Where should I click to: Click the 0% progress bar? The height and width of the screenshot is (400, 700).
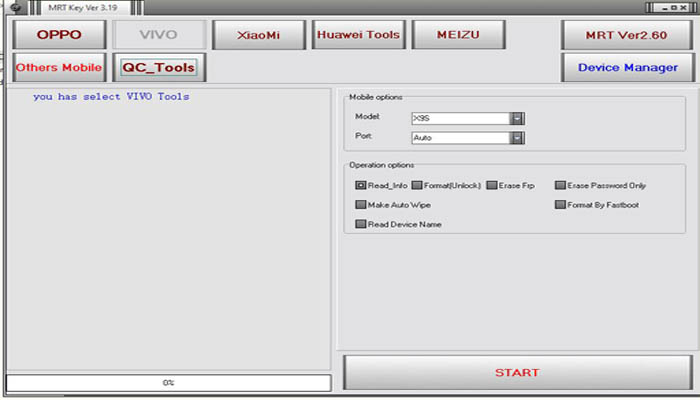pyautogui.click(x=168, y=383)
